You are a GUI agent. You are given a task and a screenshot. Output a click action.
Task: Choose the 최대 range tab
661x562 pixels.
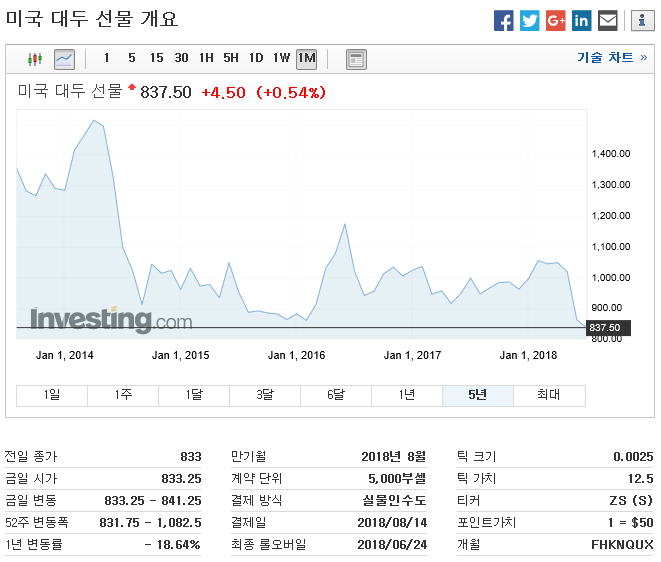pyautogui.click(x=549, y=395)
